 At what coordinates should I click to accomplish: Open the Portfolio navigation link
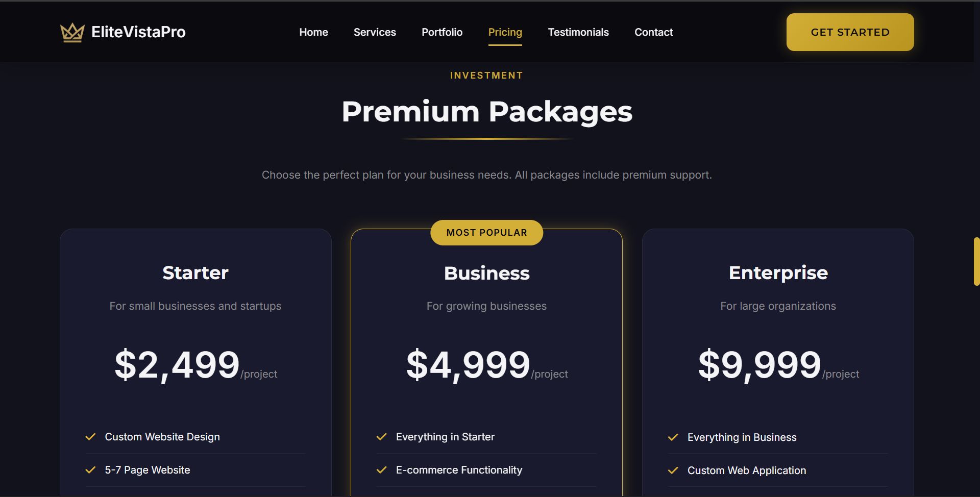(442, 32)
